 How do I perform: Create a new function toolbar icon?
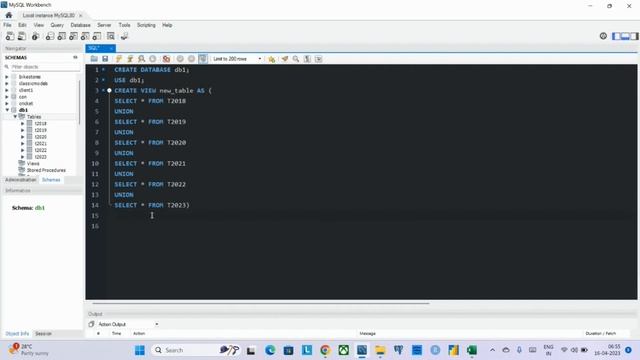97,36
